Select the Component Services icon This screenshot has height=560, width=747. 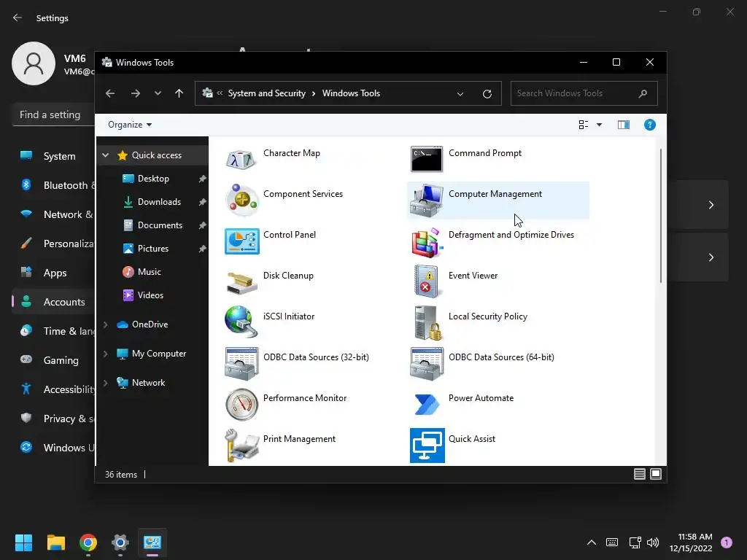click(241, 200)
